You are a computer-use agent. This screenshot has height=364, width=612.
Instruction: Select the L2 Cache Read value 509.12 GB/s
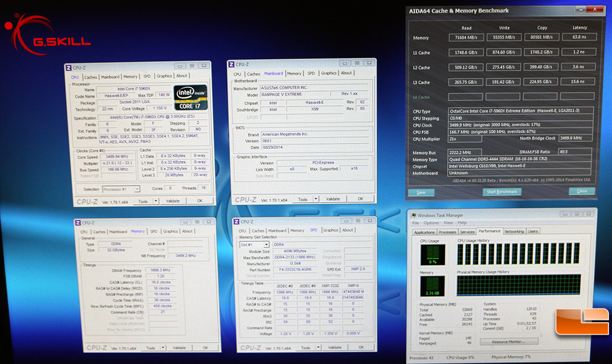click(x=466, y=67)
